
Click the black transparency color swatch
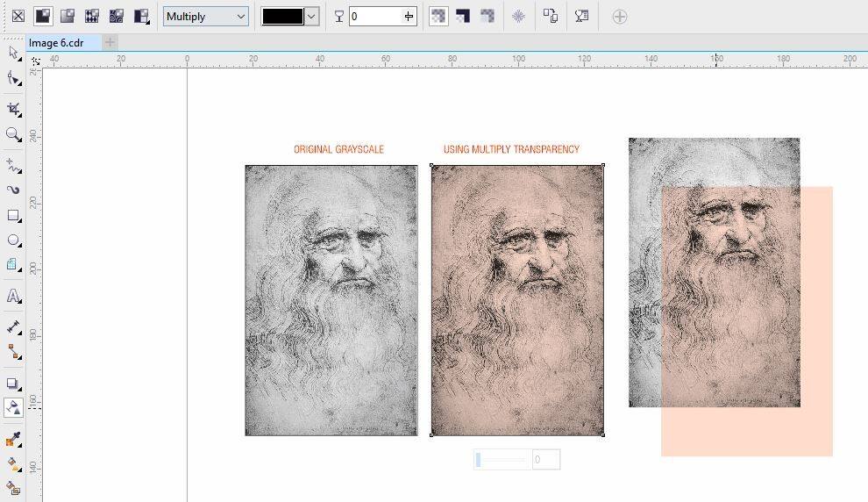(x=283, y=17)
